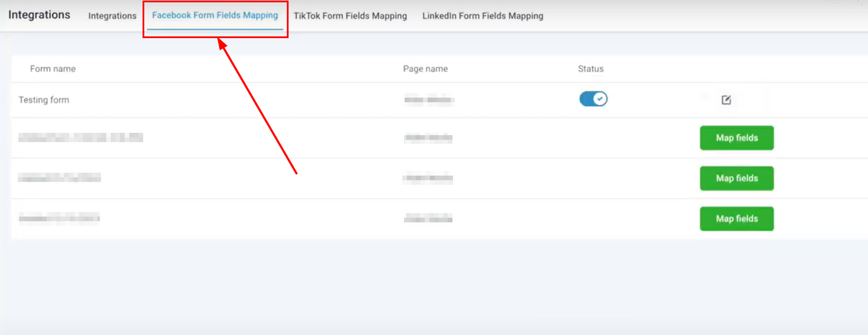Viewport: 868px width, 335px height.
Task: Select the Testing form name text
Action: (x=44, y=100)
